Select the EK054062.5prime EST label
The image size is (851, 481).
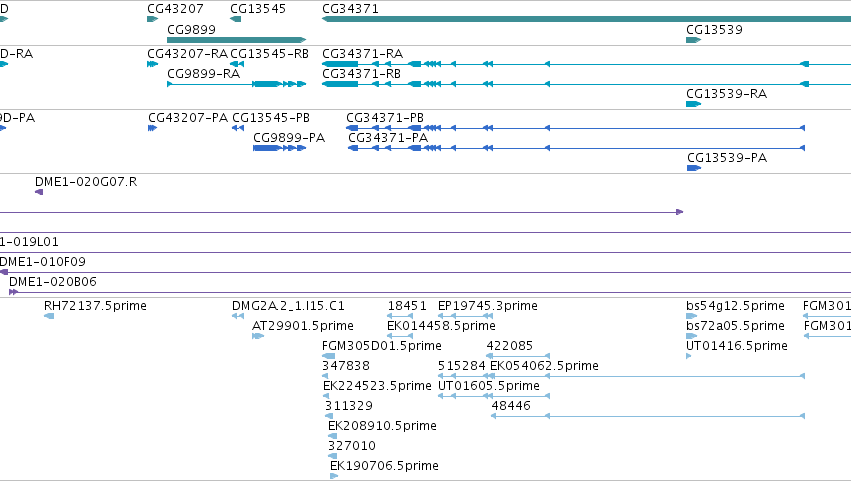(544, 366)
